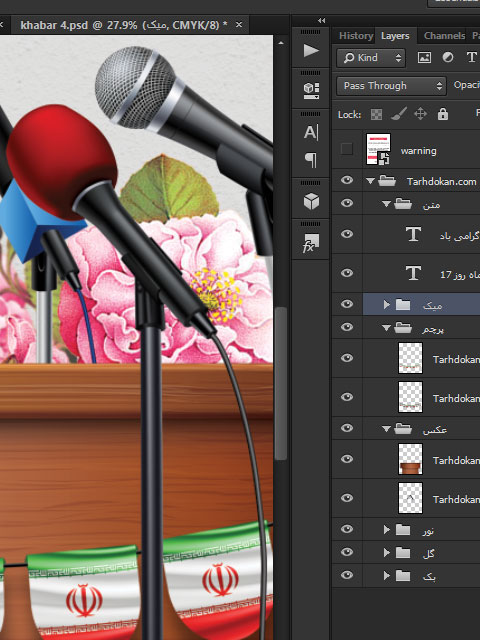
Task: Collapse the عکس group
Action: pyautogui.click(x=386, y=429)
